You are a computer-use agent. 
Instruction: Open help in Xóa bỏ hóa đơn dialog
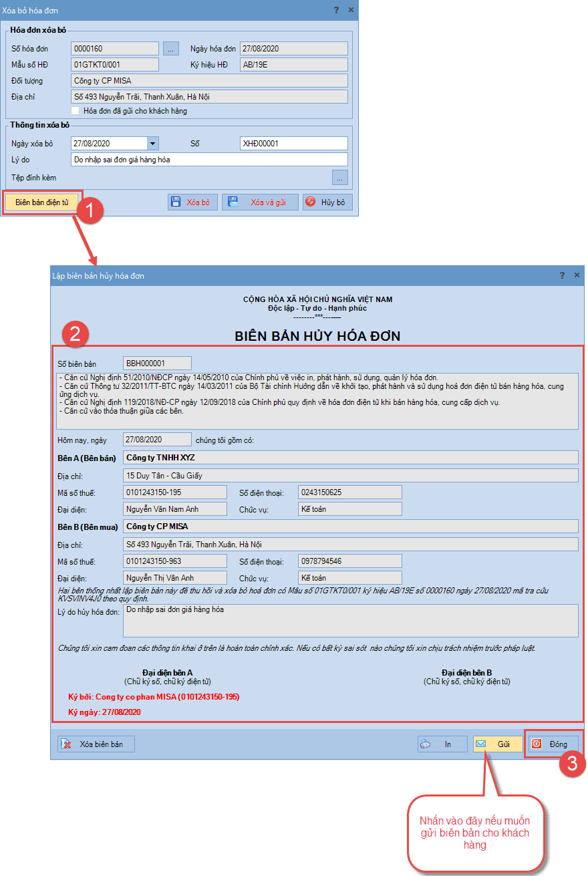pos(336,10)
